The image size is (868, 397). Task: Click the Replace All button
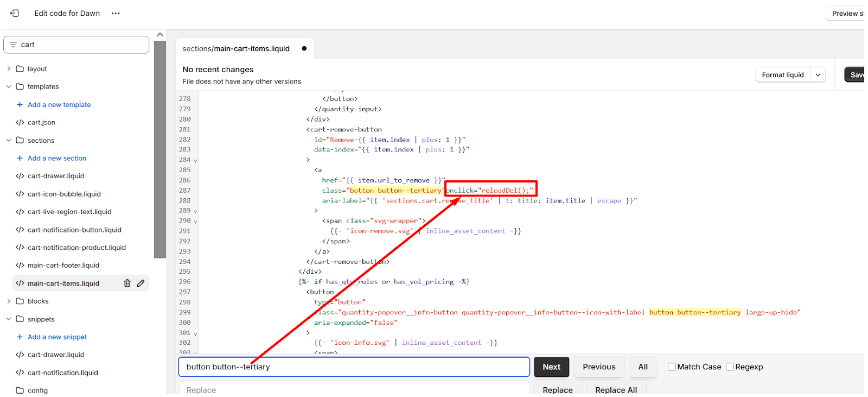[x=616, y=389]
